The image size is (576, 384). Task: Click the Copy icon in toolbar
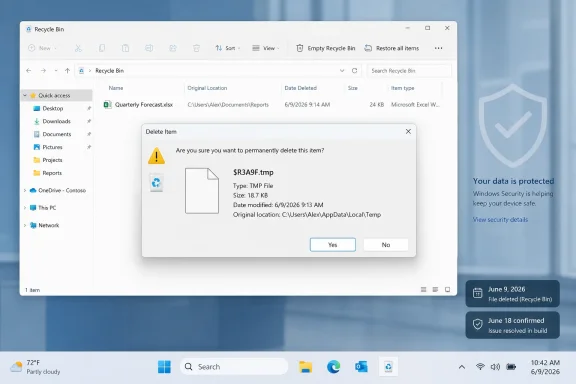102,48
